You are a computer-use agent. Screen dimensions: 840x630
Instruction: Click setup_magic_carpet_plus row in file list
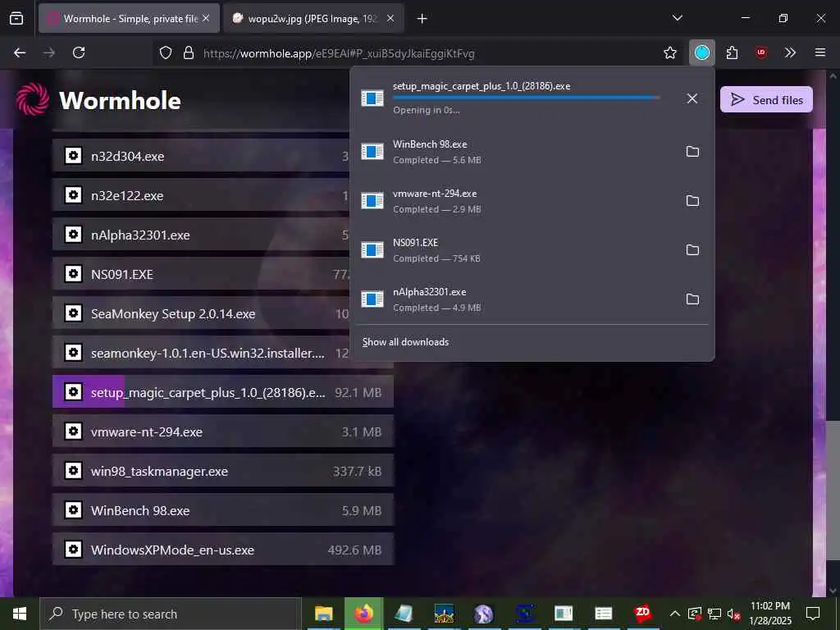click(x=223, y=392)
